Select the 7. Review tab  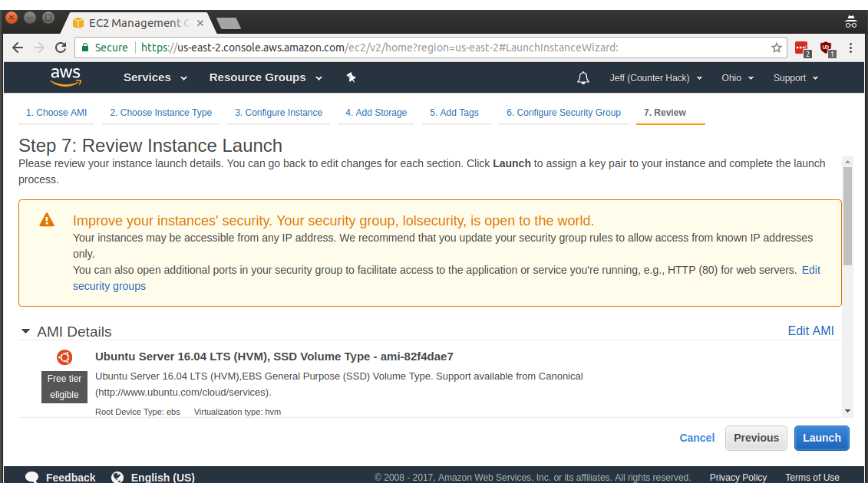(x=665, y=112)
